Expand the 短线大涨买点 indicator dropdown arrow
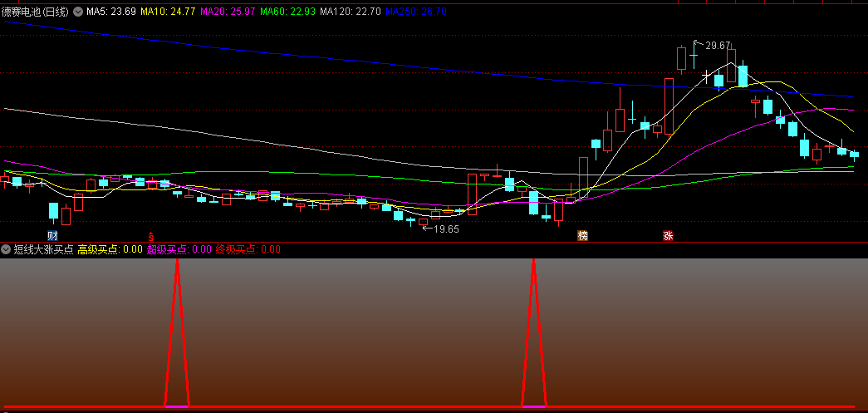Image resolution: width=868 pixels, height=413 pixels. pos(6,249)
